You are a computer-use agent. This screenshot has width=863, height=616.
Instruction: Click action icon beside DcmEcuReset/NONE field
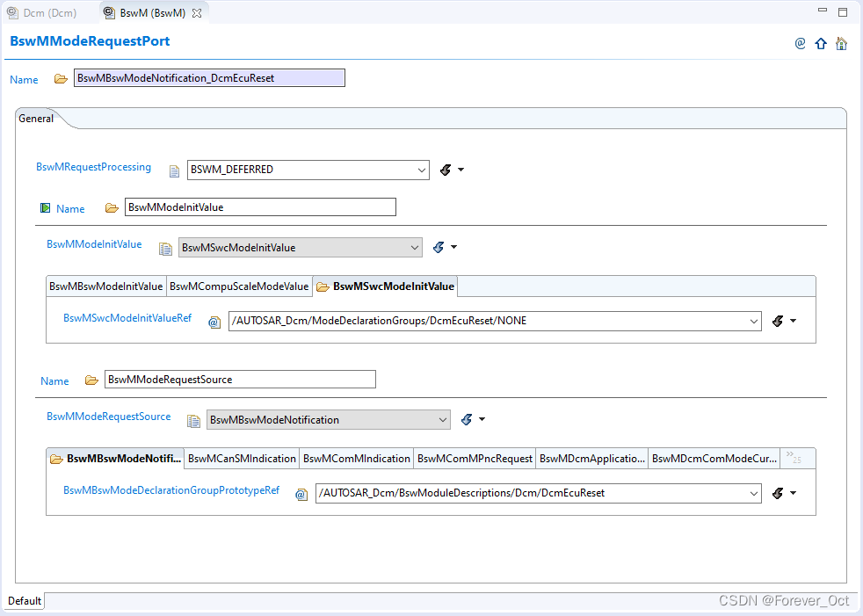pos(778,321)
